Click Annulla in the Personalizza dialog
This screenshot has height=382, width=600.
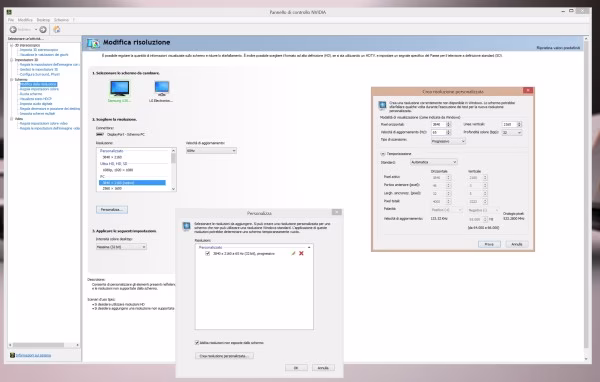click(323, 368)
